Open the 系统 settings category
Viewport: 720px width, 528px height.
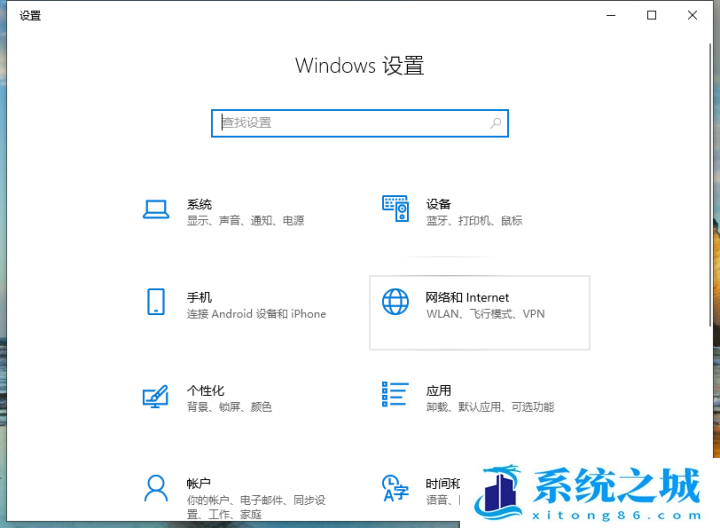(199, 204)
